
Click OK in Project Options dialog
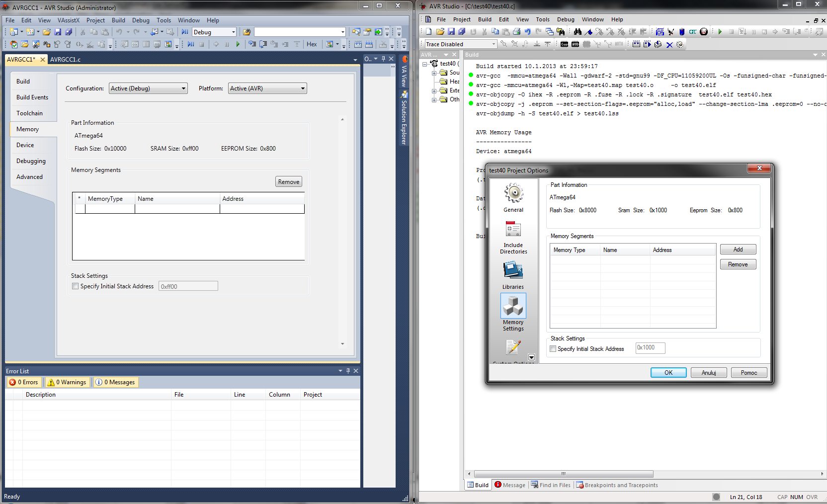point(668,373)
